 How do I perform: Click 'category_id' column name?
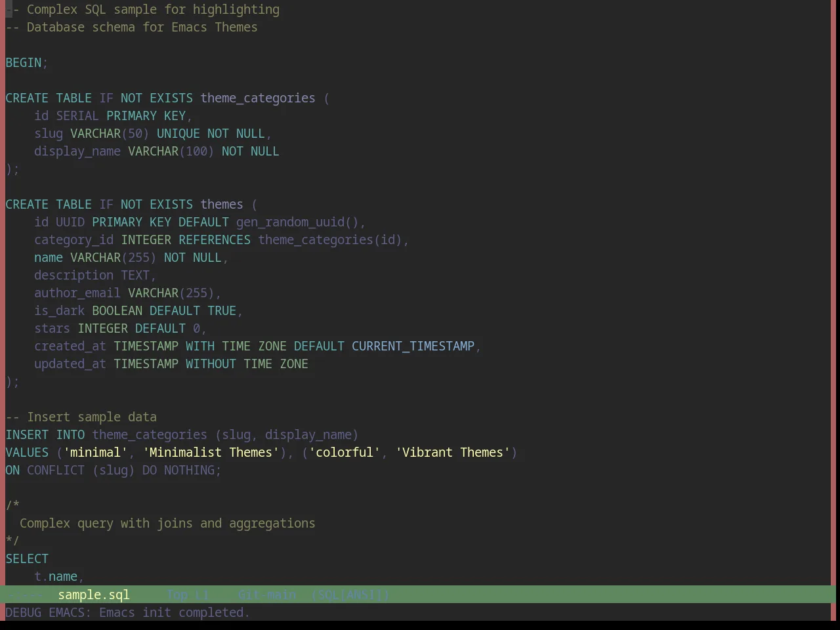pyautogui.click(x=73, y=240)
